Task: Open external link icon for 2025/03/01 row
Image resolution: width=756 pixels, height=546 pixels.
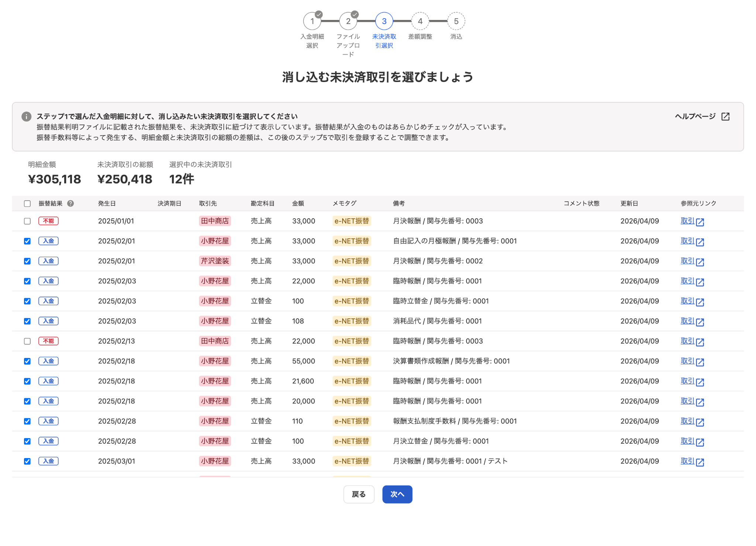Action: coord(700,462)
